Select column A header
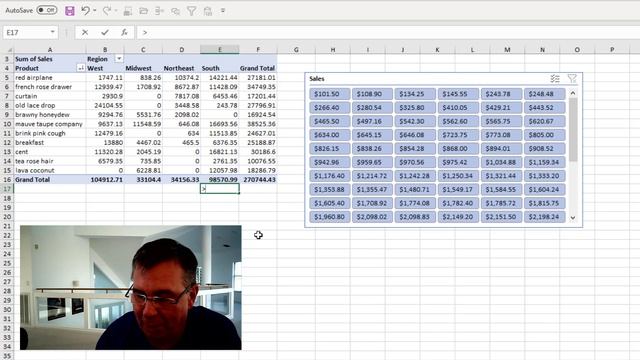Screen dimensions: 640x360 (50, 50)
